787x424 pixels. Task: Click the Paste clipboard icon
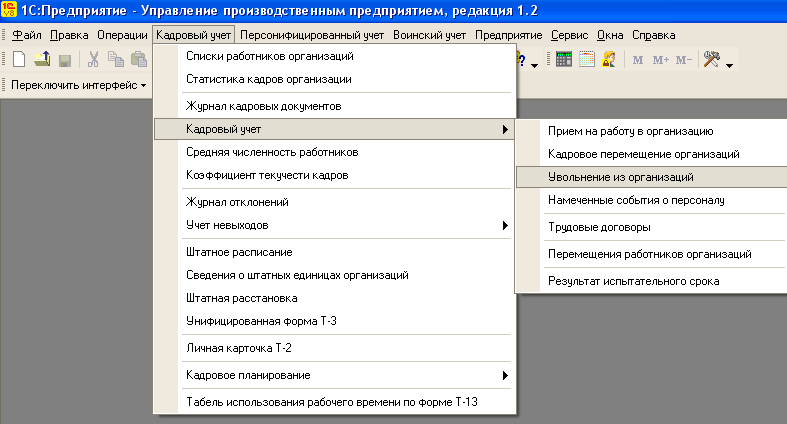pyautogui.click(x=139, y=59)
